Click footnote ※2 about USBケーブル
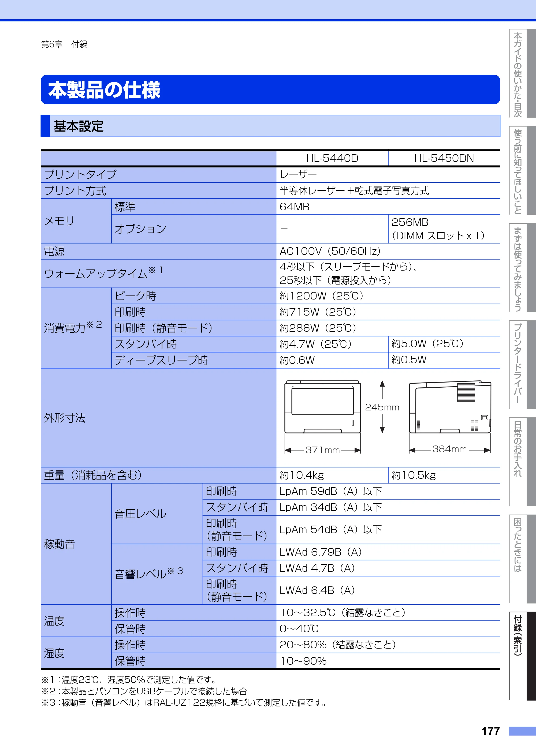This screenshot has width=536, height=756. click(x=144, y=691)
